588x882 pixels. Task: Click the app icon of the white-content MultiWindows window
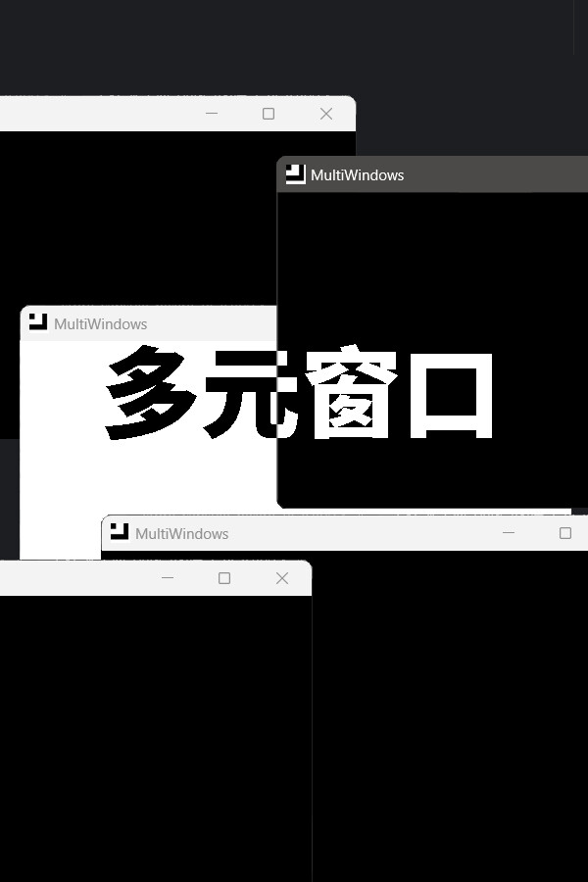tap(38, 322)
